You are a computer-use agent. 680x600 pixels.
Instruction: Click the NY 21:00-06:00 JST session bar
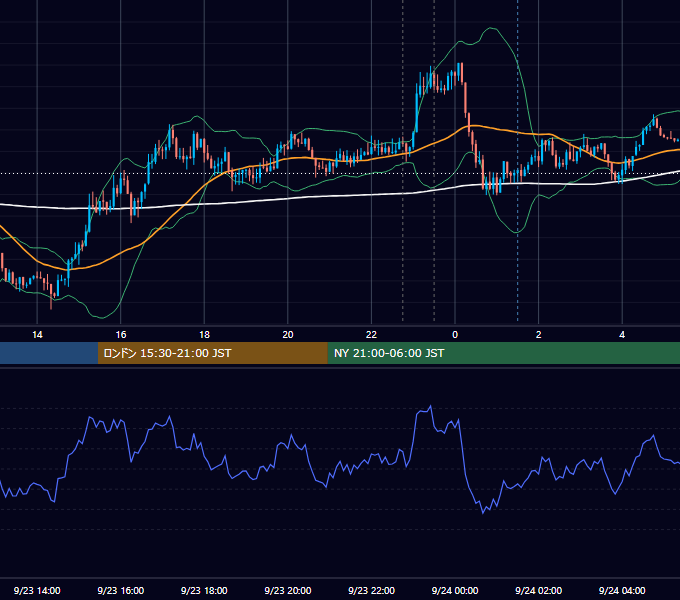point(503,353)
